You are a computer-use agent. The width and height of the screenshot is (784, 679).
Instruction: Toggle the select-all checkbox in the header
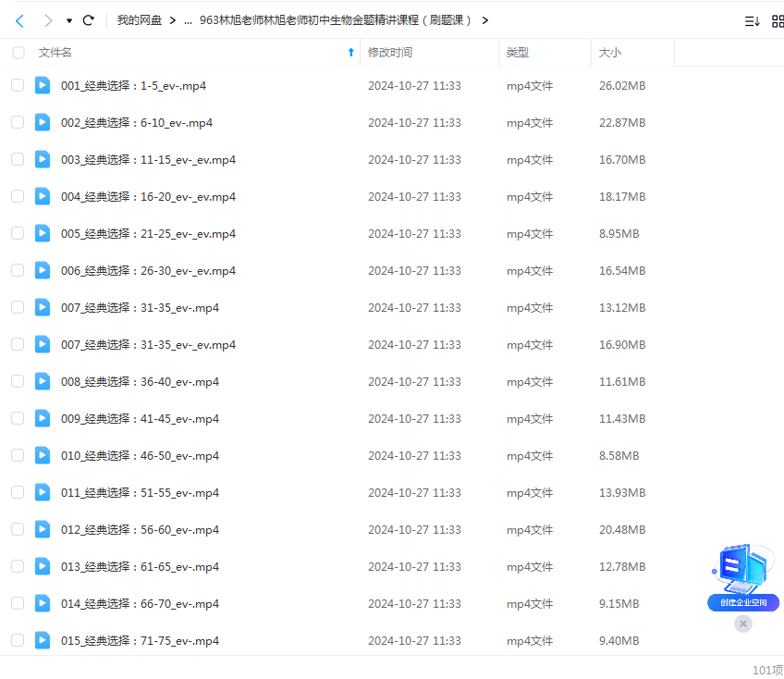click(18, 53)
